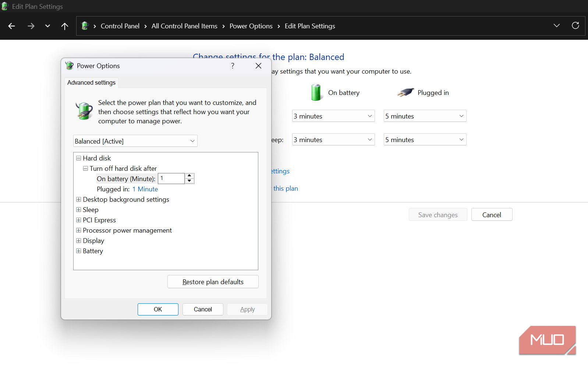Screen dimensions: 588x367
Task: Select the Advanced settings tab
Action: point(91,82)
